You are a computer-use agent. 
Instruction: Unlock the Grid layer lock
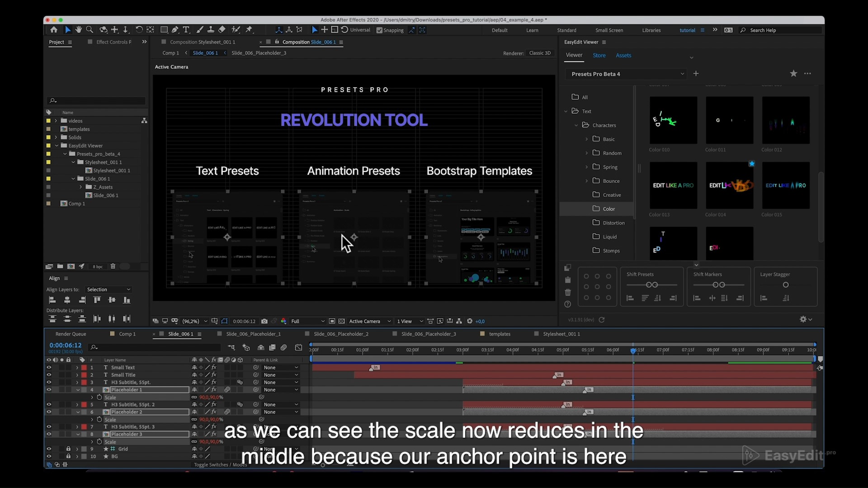point(68,449)
